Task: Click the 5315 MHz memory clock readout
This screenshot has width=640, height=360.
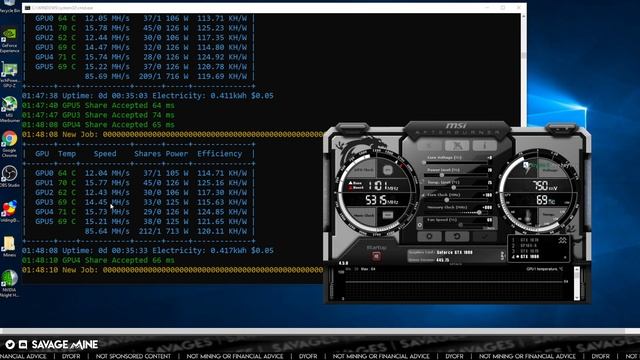Action: [381, 200]
